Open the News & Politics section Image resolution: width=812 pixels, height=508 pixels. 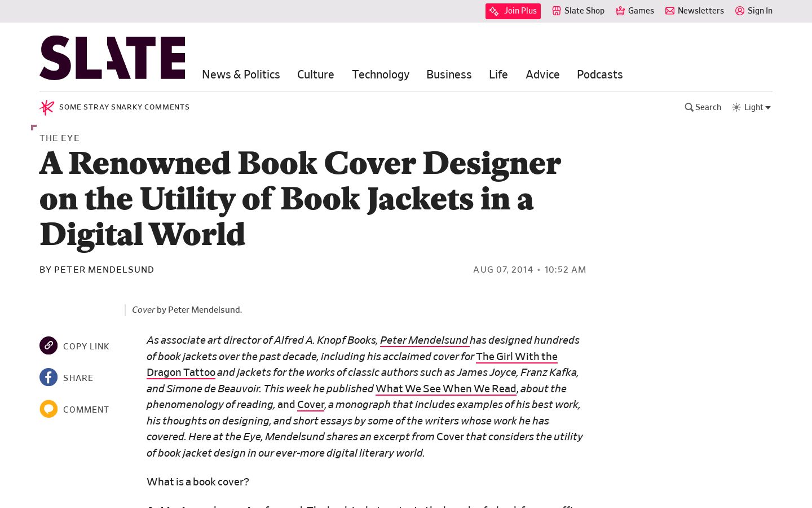click(241, 75)
